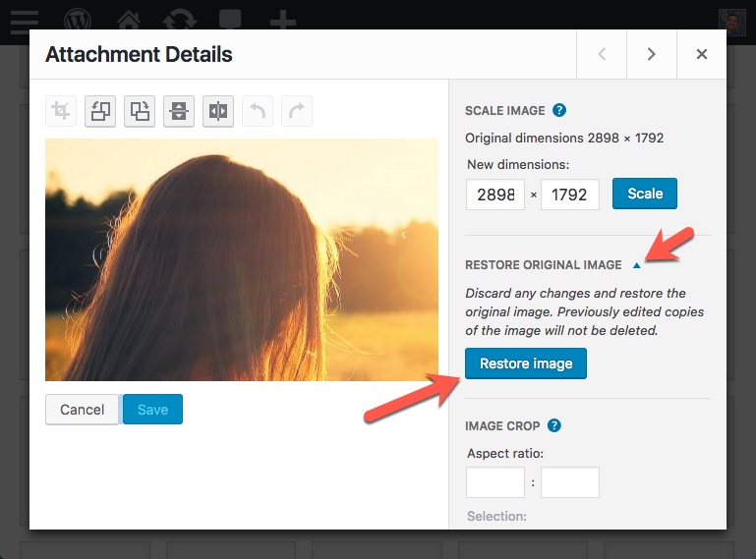The width and height of the screenshot is (756, 559).
Task: Click the 'Attachment Details' title
Action: [x=139, y=54]
